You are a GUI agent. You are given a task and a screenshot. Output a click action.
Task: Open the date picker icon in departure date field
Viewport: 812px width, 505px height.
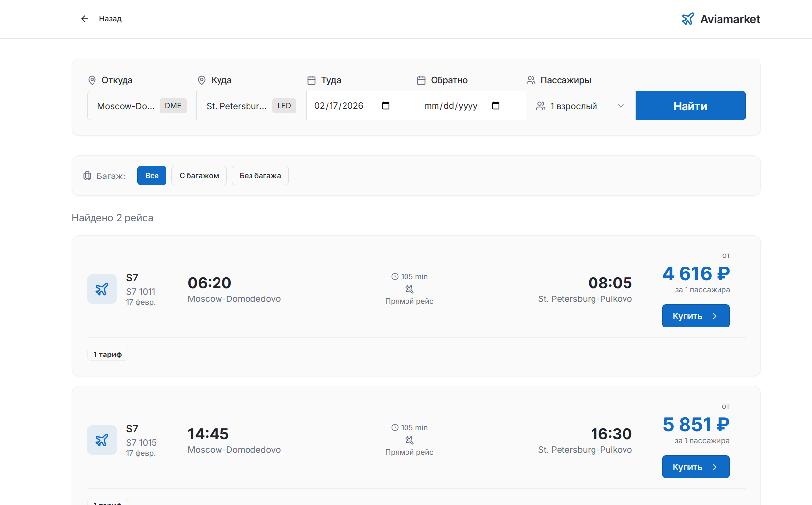(386, 106)
